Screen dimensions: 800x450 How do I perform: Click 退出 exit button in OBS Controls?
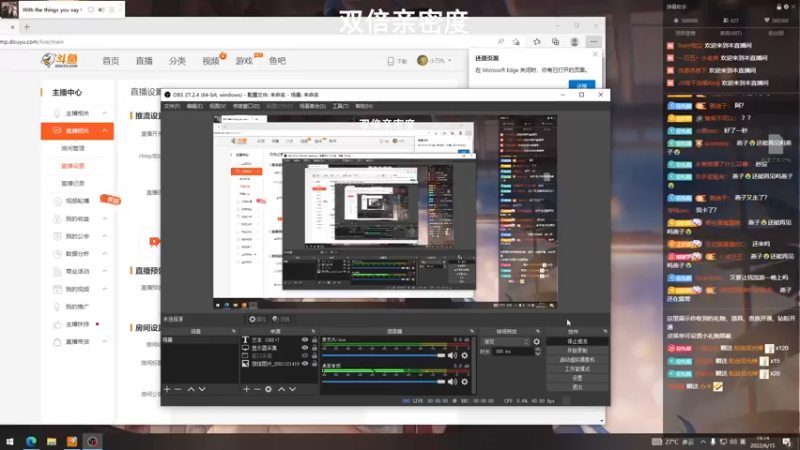577,387
